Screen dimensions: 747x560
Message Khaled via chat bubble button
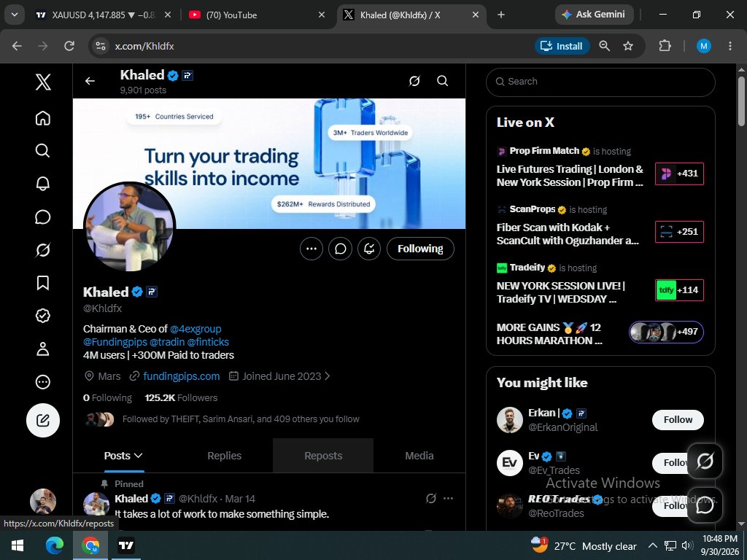[x=340, y=249]
